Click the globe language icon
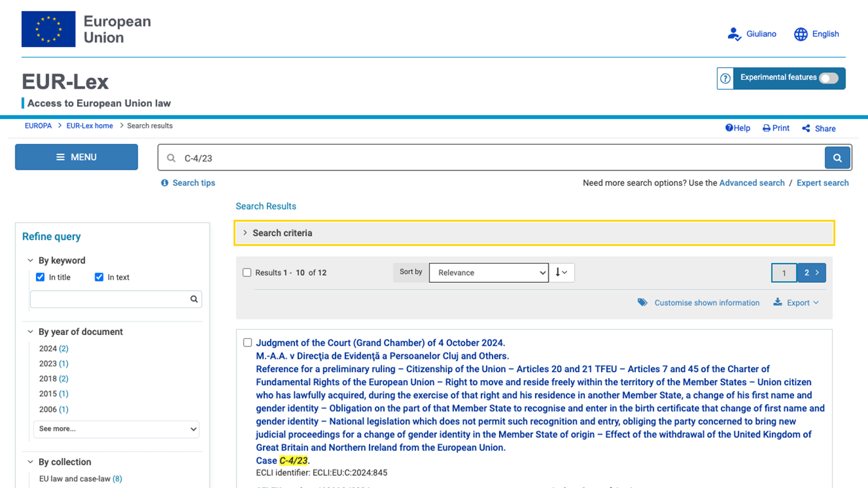868x488 pixels. (800, 34)
